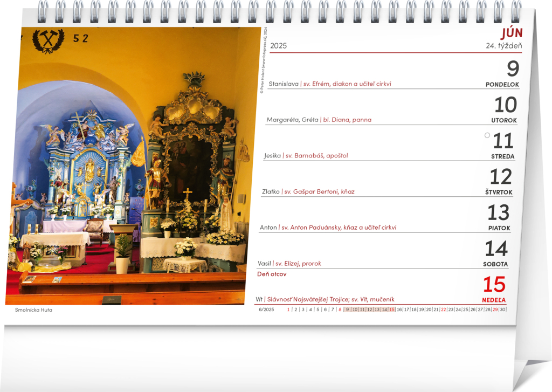Viewport: 552px width, 392px height.
Task: Click the full moon symbol beside 11
Action: (x=487, y=135)
